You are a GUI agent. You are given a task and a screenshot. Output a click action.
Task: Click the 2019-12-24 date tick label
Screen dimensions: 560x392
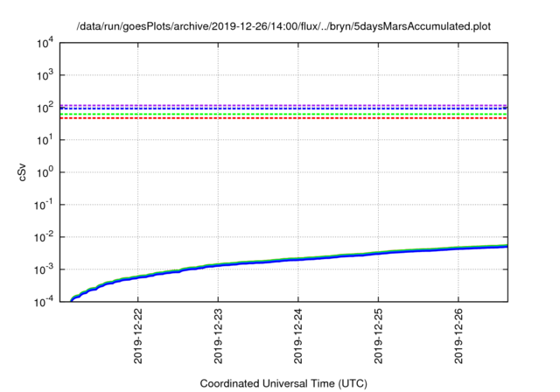tap(298, 336)
